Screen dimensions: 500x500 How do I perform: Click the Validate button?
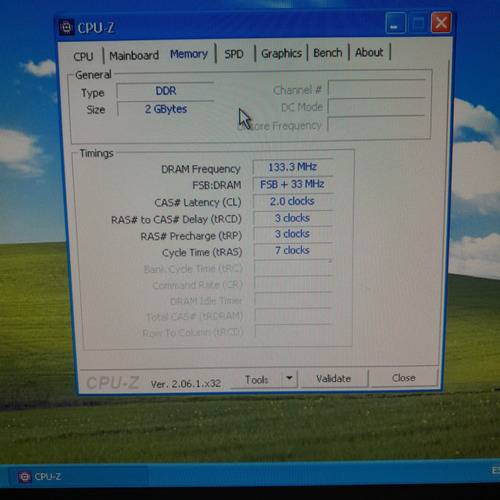(334, 378)
